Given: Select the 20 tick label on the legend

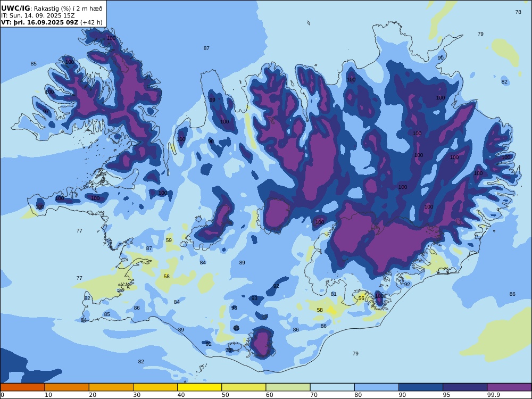Looking at the screenshot, I should pos(93,395).
